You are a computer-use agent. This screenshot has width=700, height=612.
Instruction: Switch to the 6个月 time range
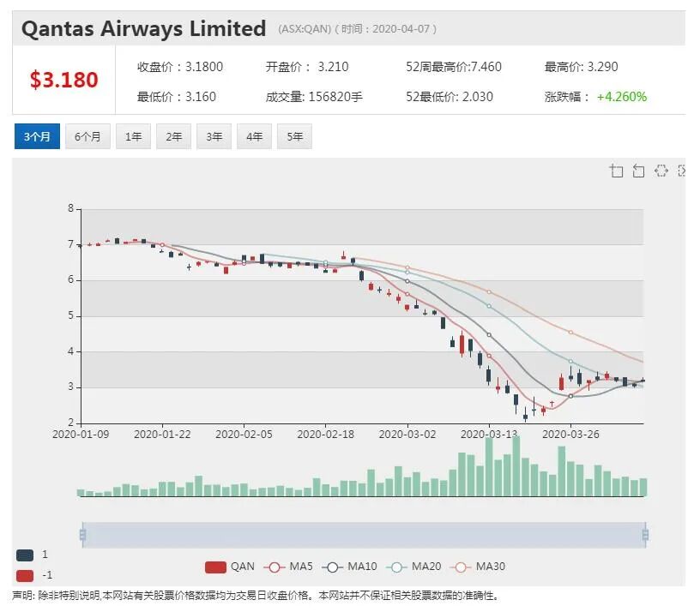tap(87, 136)
